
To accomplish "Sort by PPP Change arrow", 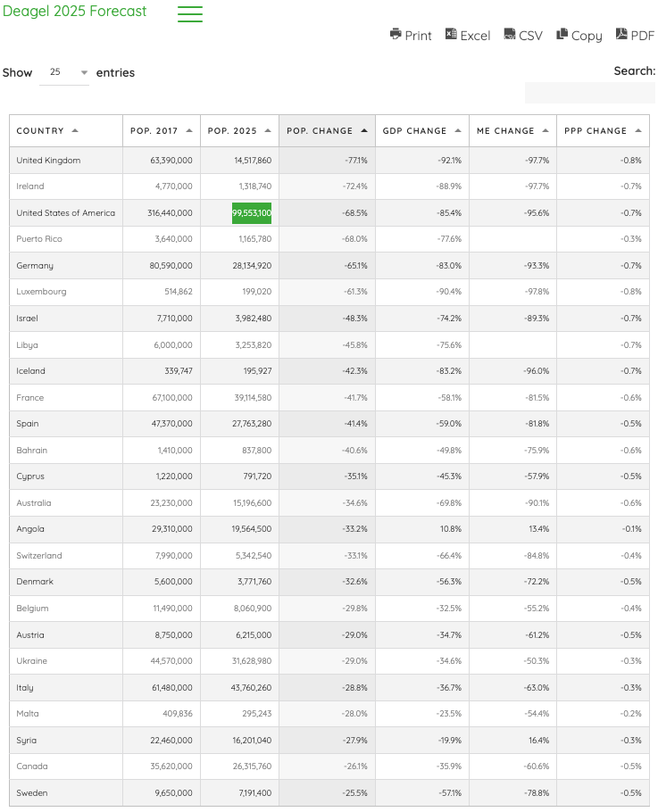I will pyautogui.click(x=638, y=131).
